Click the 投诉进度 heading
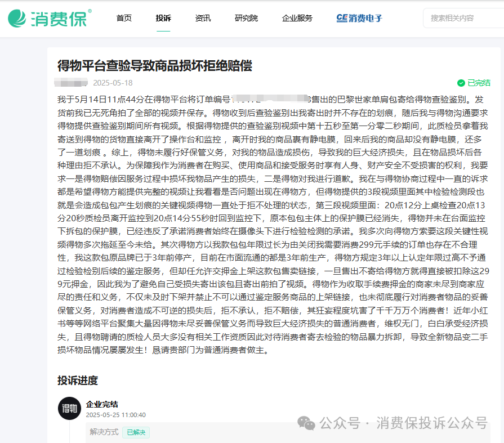The width and height of the screenshot is (504, 443). (x=78, y=381)
